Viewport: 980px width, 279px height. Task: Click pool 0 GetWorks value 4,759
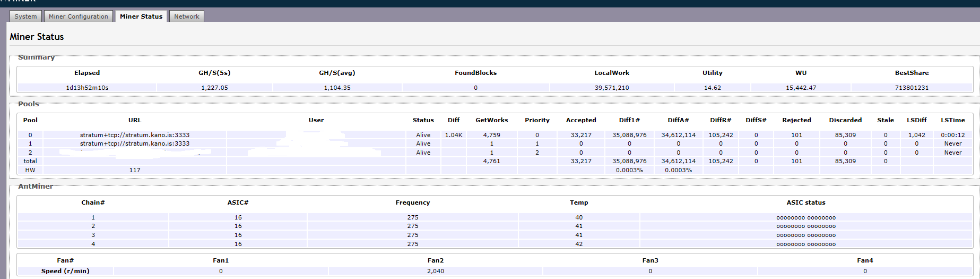[491, 135]
